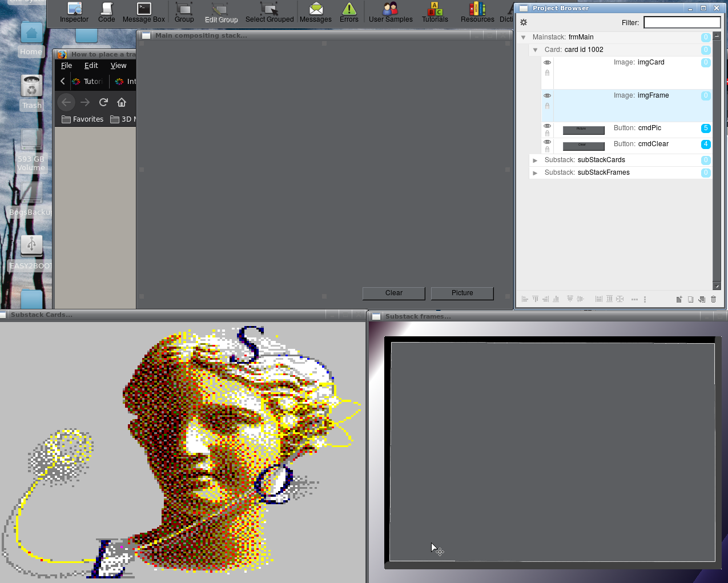Click the Project Browser vertical scrollbar
The height and width of the screenshot is (583, 728).
coord(717,160)
